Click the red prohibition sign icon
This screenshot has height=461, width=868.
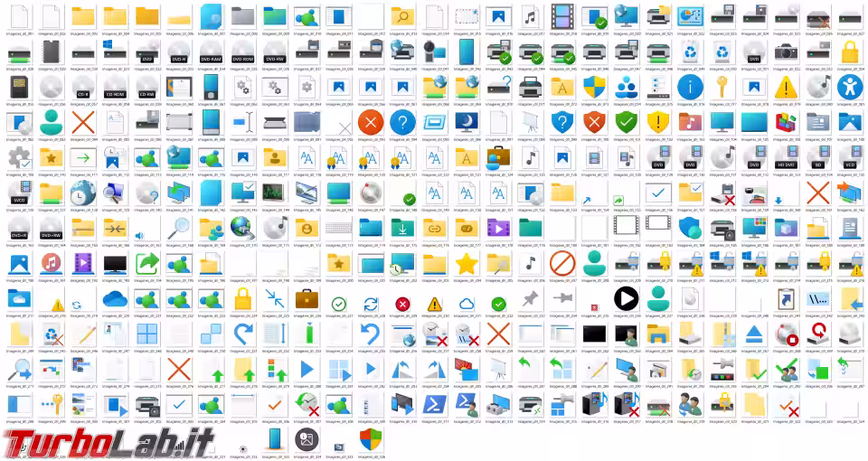pyautogui.click(x=562, y=264)
